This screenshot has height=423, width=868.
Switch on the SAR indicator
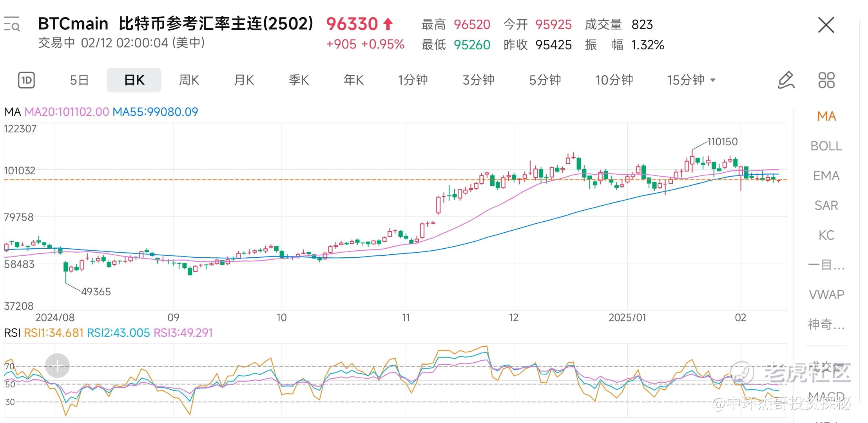pyautogui.click(x=826, y=206)
